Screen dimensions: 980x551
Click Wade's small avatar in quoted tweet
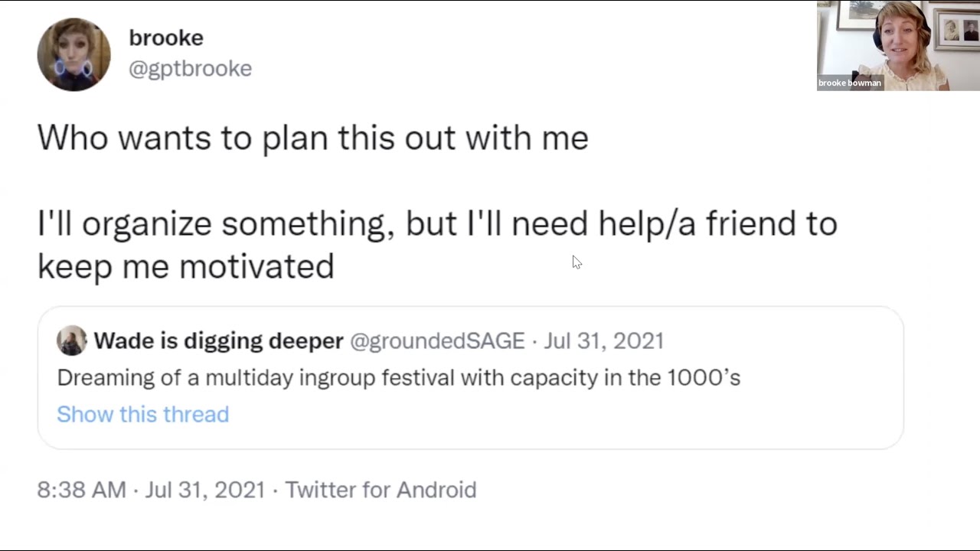coord(71,341)
